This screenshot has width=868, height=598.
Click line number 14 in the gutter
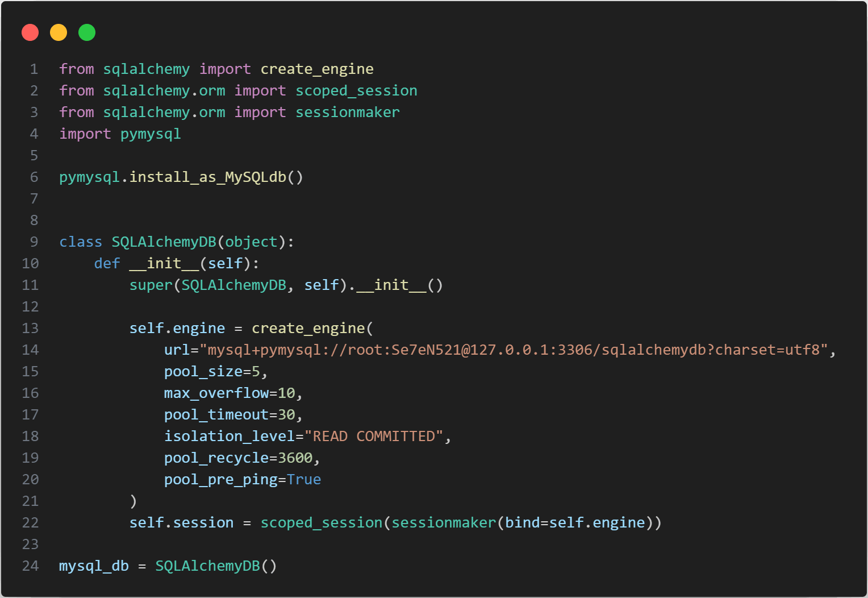pos(31,350)
